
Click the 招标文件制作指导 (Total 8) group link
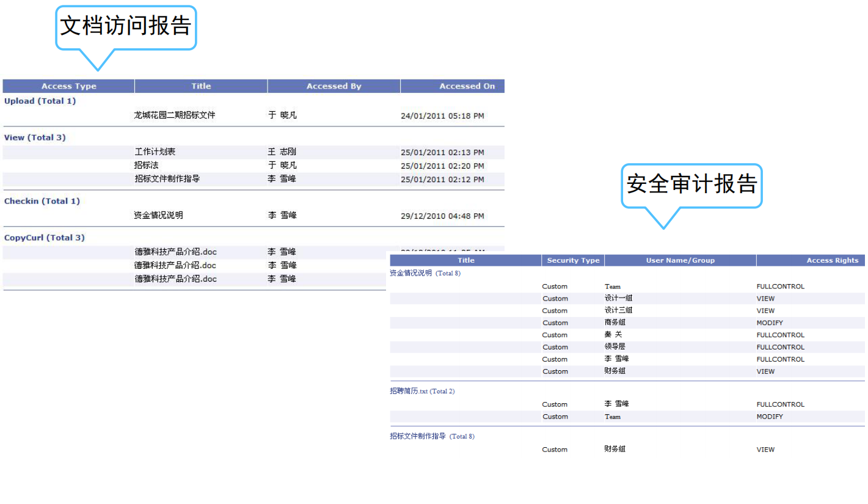[x=432, y=437]
